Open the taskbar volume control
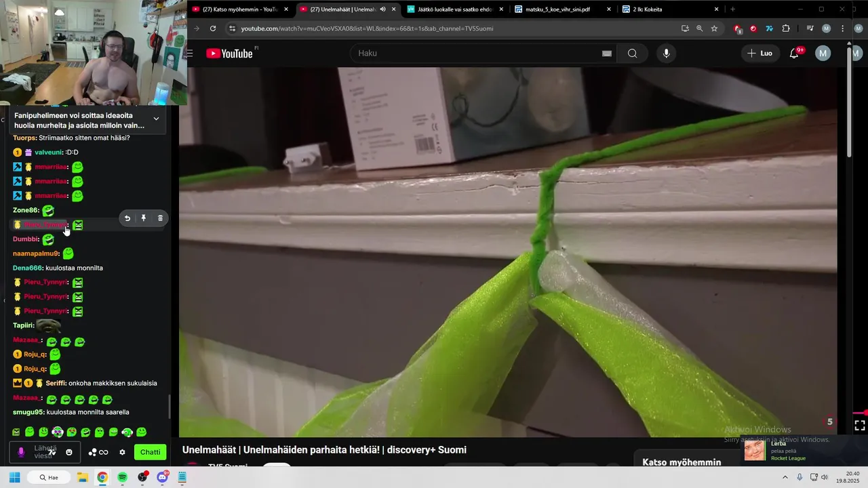Screen dimensions: 868x488 tap(825, 477)
